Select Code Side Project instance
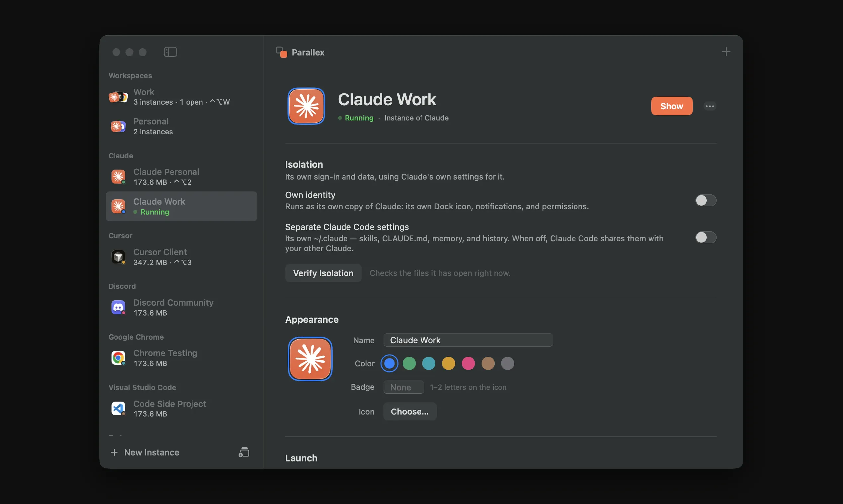The height and width of the screenshot is (504, 843). 181,409
